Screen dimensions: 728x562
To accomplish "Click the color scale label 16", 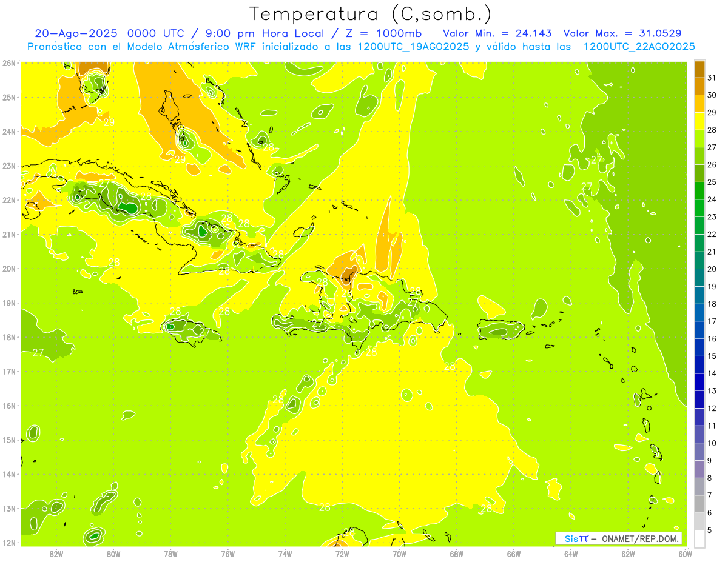I will [x=713, y=339].
